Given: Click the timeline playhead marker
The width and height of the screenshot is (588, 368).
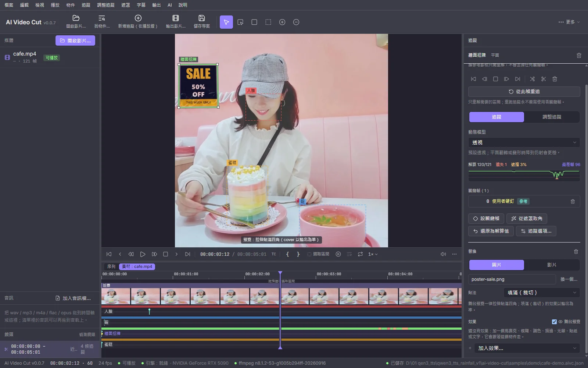Looking at the screenshot, I should coord(280,273).
